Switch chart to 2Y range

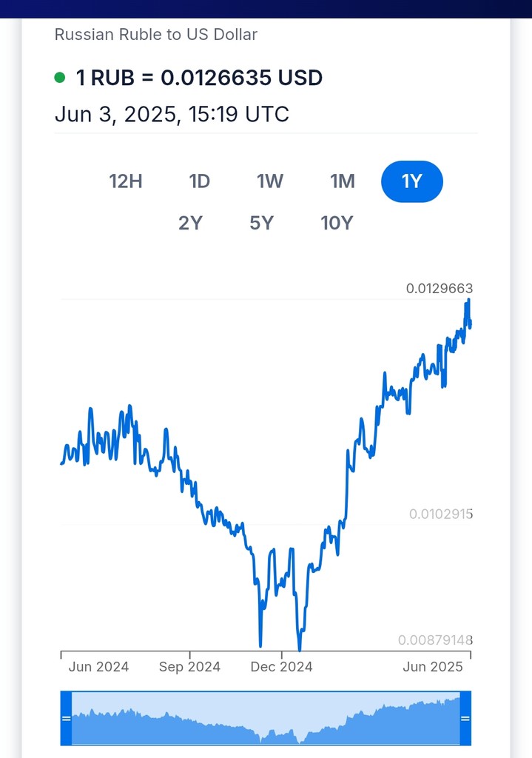pyautogui.click(x=190, y=223)
